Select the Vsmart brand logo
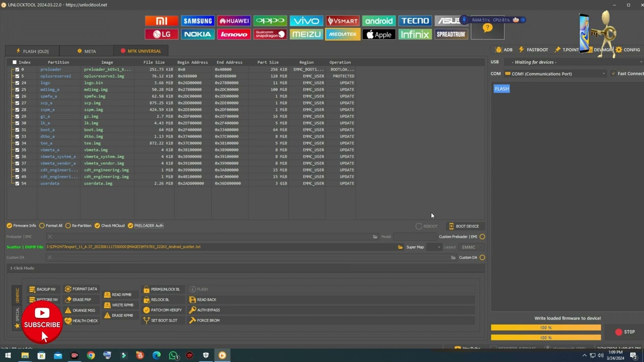 click(343, 21)
